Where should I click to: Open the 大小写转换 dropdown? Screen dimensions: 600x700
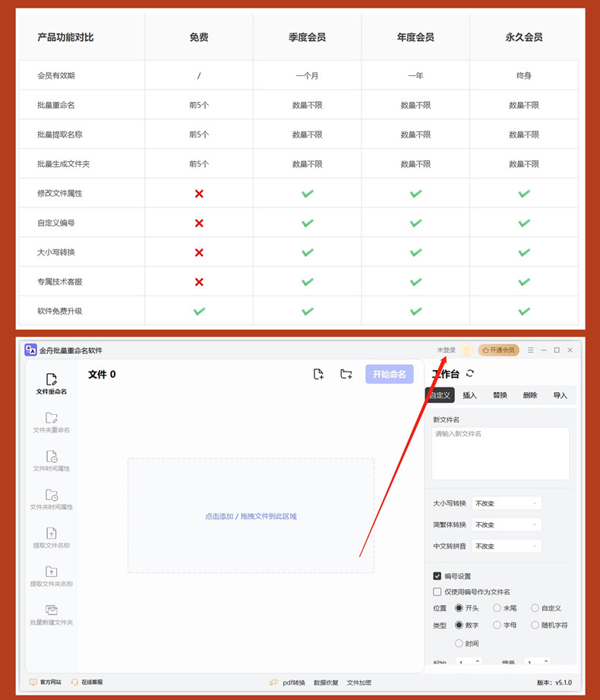tap(507, 503)
